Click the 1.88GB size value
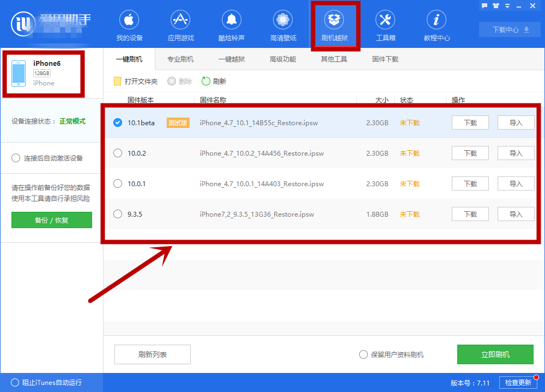The width and height of the screenshot is (545, 392). point(377,214)
